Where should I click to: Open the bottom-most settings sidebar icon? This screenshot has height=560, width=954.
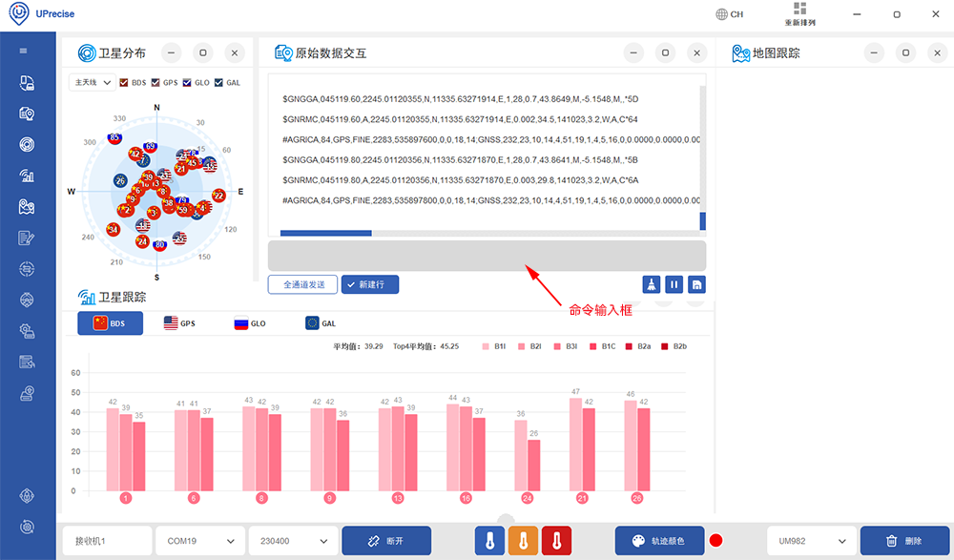26,528
